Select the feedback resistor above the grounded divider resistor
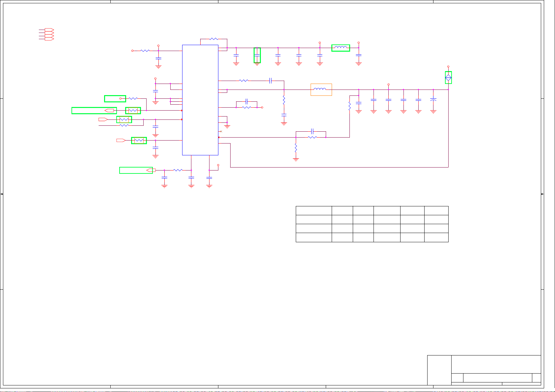Screen dimensions: 555x392 [x=312, y=137]
